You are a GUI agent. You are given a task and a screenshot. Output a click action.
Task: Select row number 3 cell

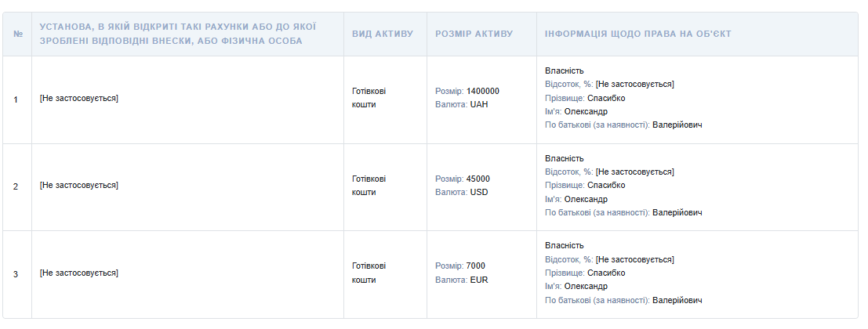pos(16,273)
